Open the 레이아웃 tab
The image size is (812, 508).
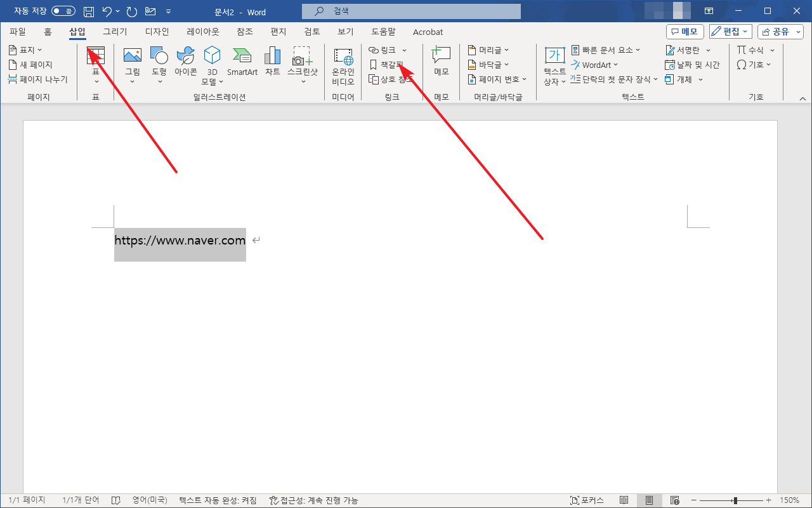click(203, 32)
